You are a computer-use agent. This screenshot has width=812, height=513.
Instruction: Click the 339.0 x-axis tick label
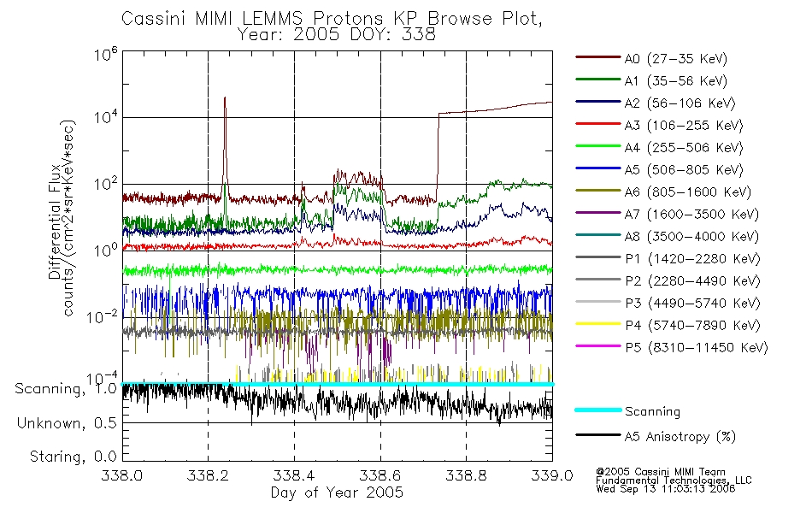[x=552, y=475]
